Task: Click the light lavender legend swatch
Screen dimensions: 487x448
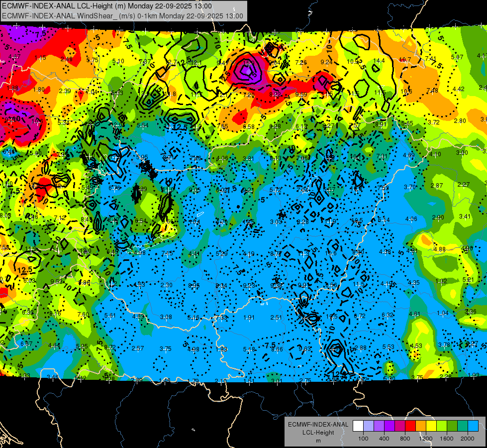Action: pyautogui.click(x=369, y=426)
